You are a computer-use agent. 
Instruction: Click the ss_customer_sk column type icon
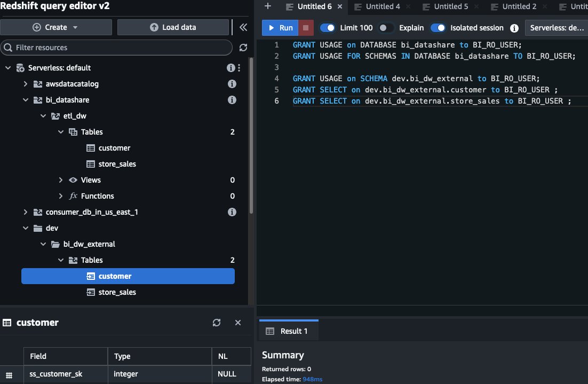tap(9, 375)
